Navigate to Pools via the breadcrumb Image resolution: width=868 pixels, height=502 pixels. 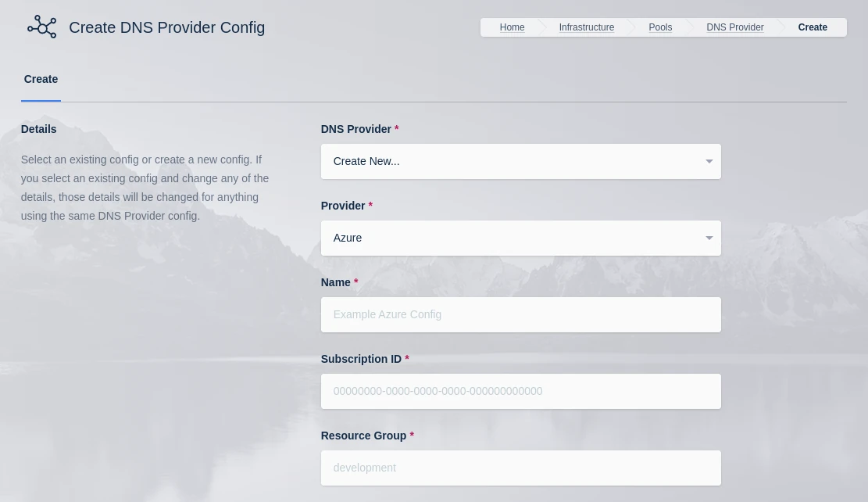pos(660,27)
